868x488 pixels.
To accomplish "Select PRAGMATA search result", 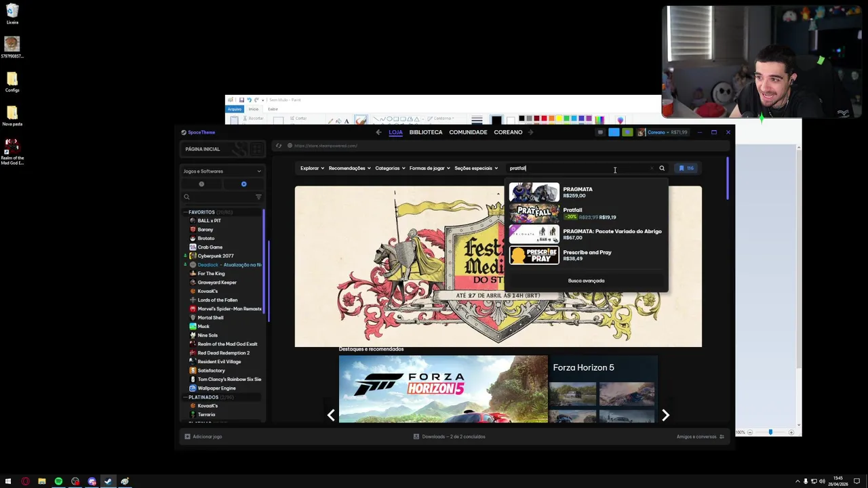I will click(586, 192).
